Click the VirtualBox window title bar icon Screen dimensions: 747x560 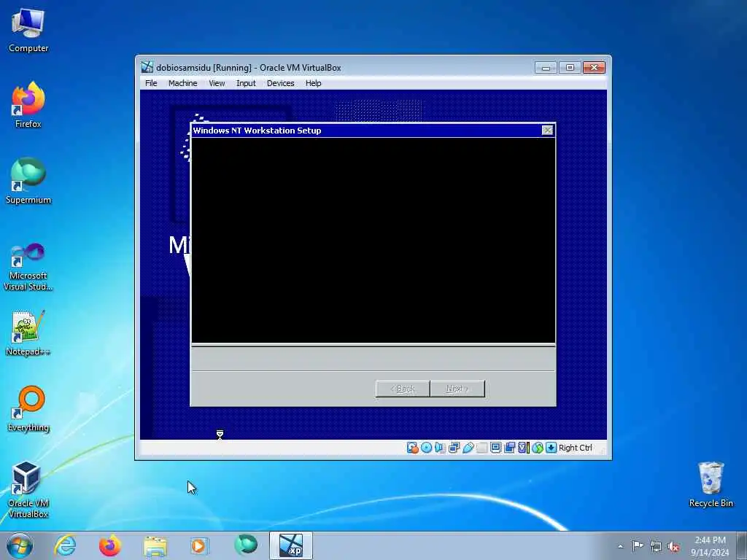click(x=147, y=67)
